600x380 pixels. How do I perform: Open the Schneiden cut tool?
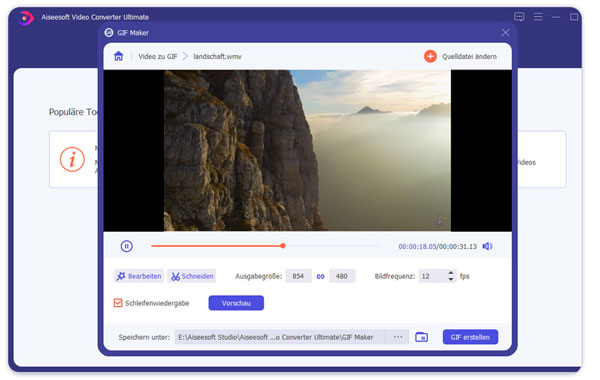[x=192, y=276]
